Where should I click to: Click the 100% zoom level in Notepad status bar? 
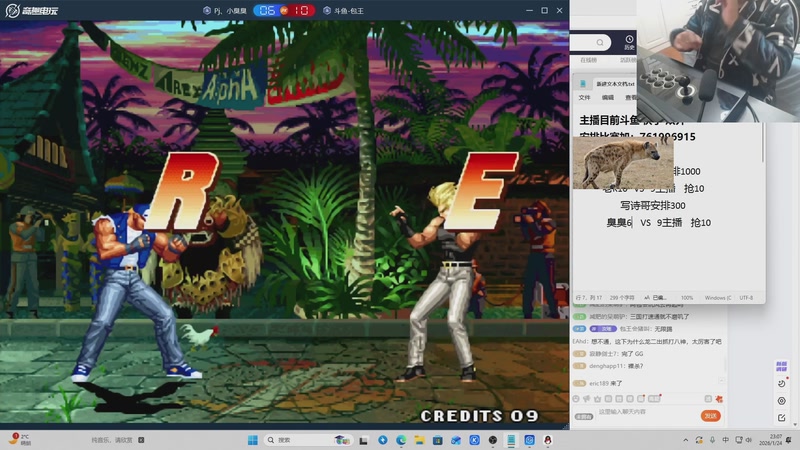687,297
